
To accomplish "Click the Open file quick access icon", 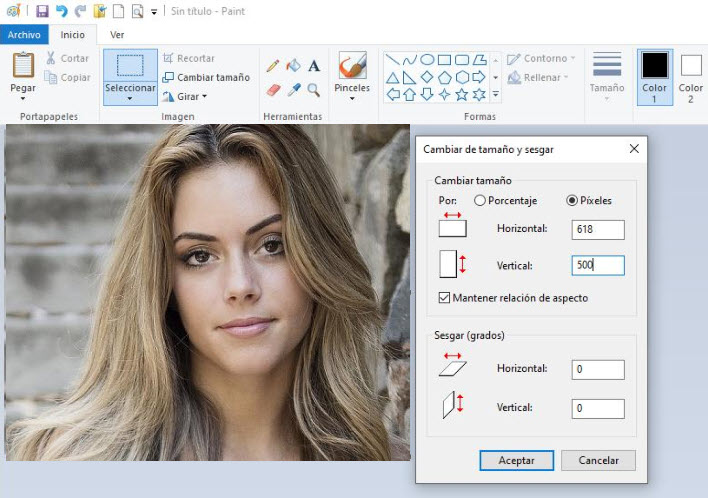I will (99, 11).
